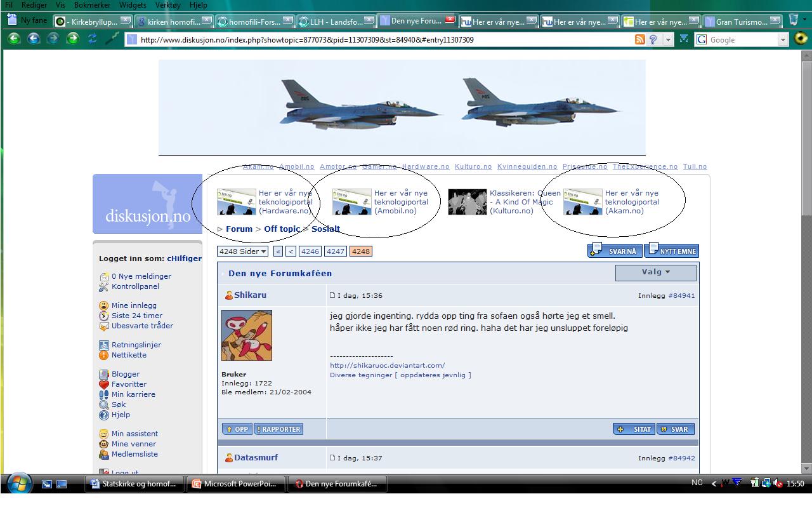Click the envelope icon for Nye meldinger
812x508 pixels.
[104, 276]
